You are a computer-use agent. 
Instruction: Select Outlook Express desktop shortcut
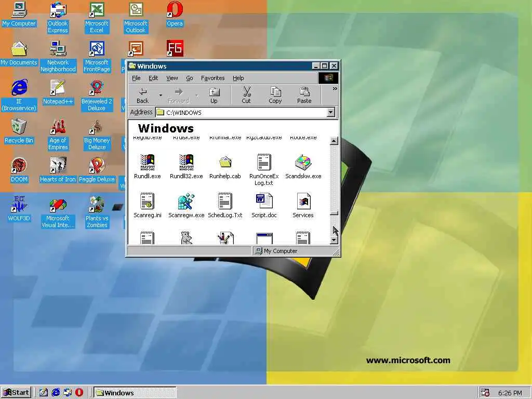click(58, 17)
